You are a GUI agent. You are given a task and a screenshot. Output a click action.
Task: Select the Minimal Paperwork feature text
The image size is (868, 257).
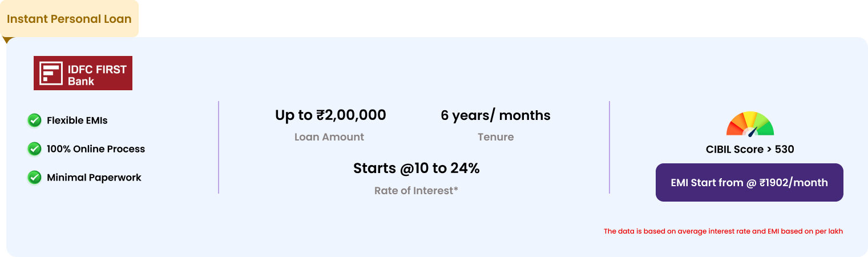point(94,178)
